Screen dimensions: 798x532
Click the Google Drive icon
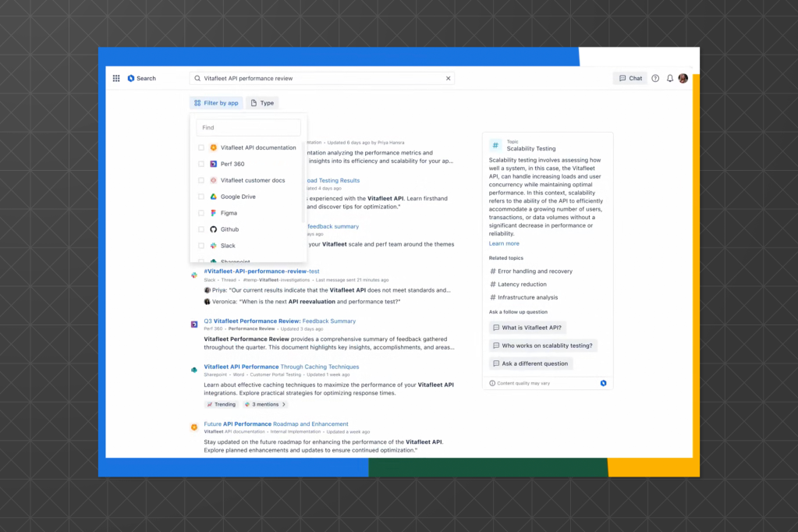pos(213,197)
